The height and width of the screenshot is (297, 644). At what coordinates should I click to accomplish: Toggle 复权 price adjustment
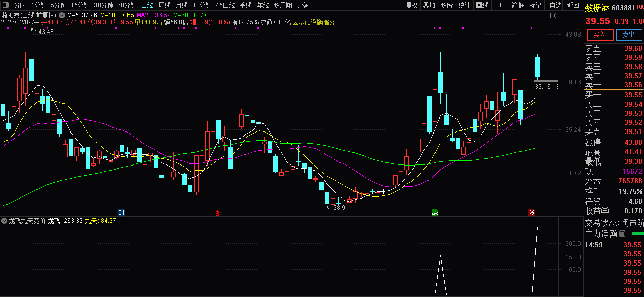pyautogui.click(x=411, y=5)
